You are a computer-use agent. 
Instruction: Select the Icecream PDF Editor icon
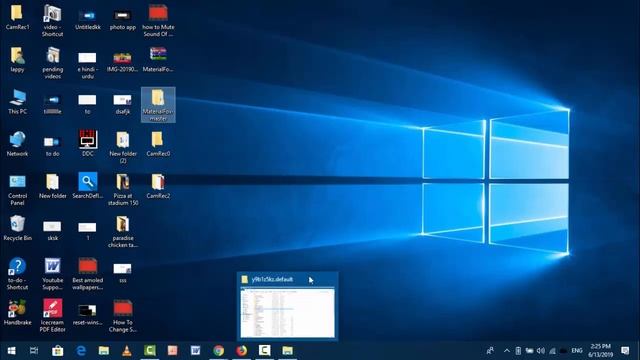pos(53,316)
